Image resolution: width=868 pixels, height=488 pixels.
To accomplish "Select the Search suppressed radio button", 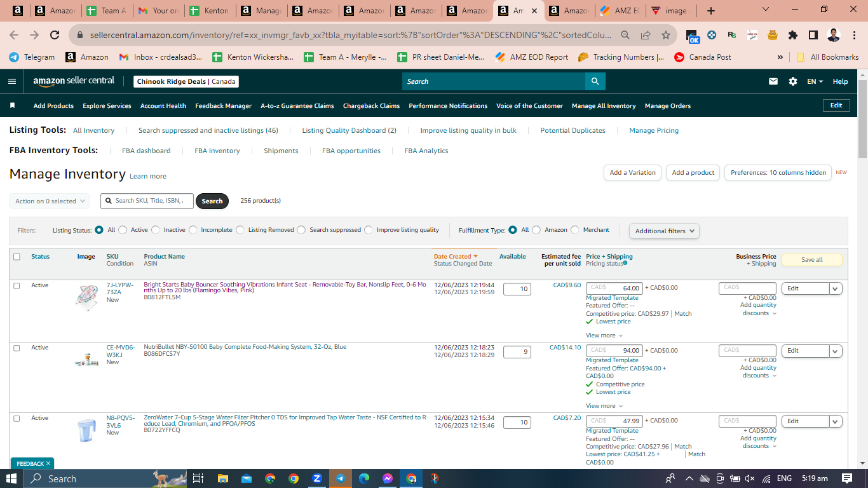I will [301, 230].
